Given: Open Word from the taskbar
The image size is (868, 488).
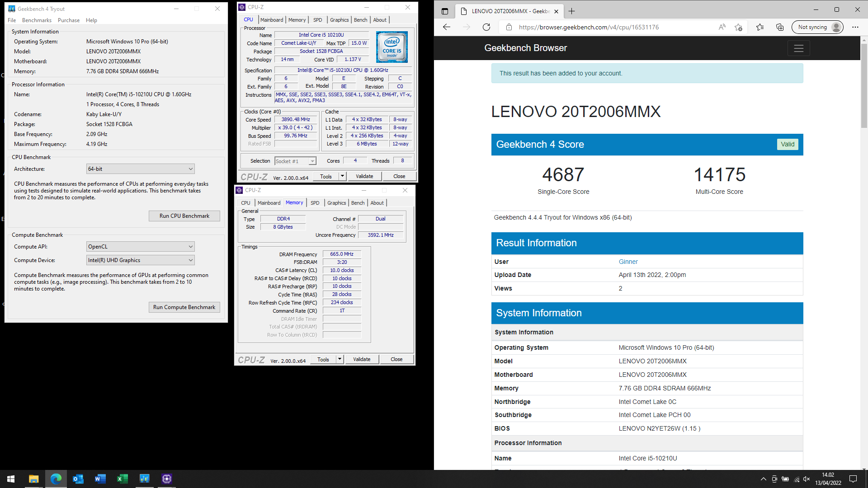Looking at the screenshot, I should (100, 479).
